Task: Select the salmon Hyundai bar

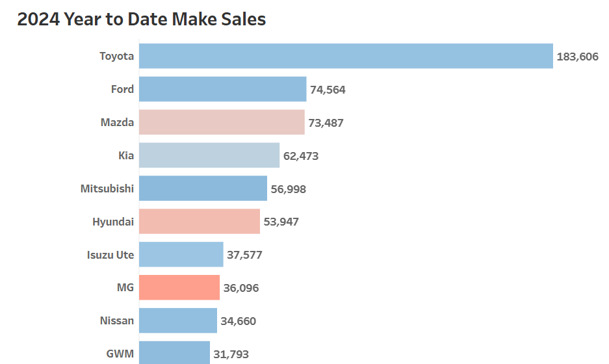Action: pyautogui.click(x=200, y=222)
